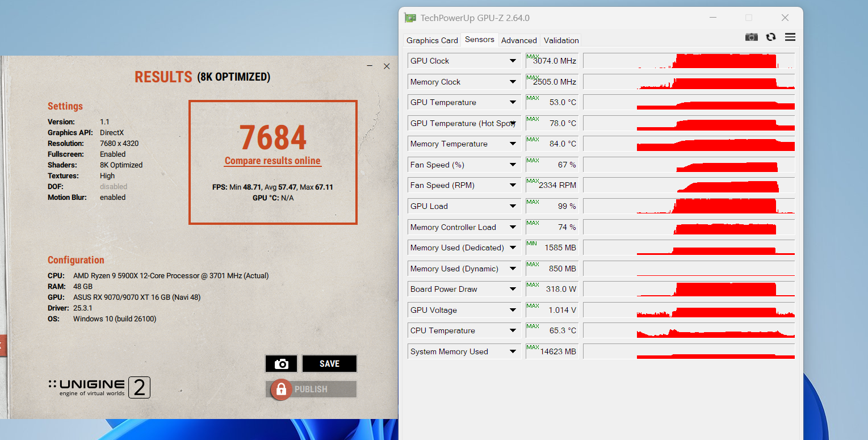Click the Superposition camera screenshot button
This screenshot has width=868, height=440.
(281, 364)
